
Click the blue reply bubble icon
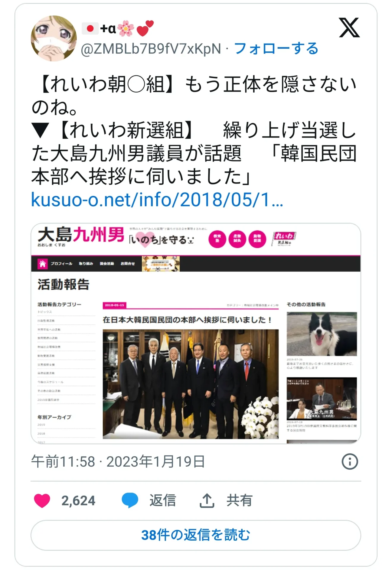tap(130, 500)
